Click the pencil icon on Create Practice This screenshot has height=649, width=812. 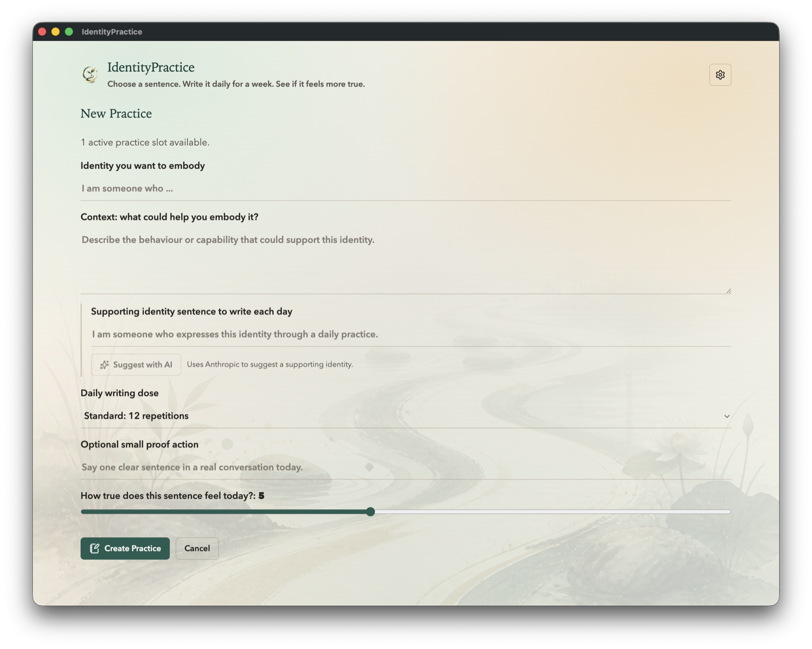point(94,548)
